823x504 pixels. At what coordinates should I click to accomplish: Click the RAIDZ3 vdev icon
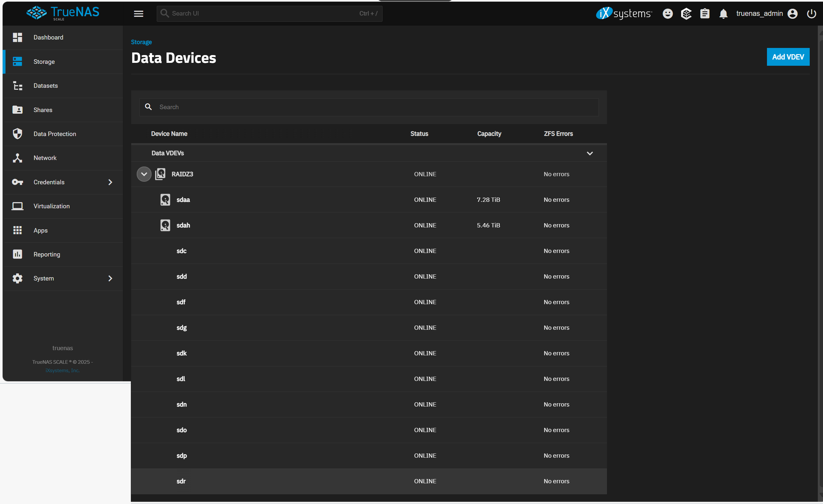160,174
